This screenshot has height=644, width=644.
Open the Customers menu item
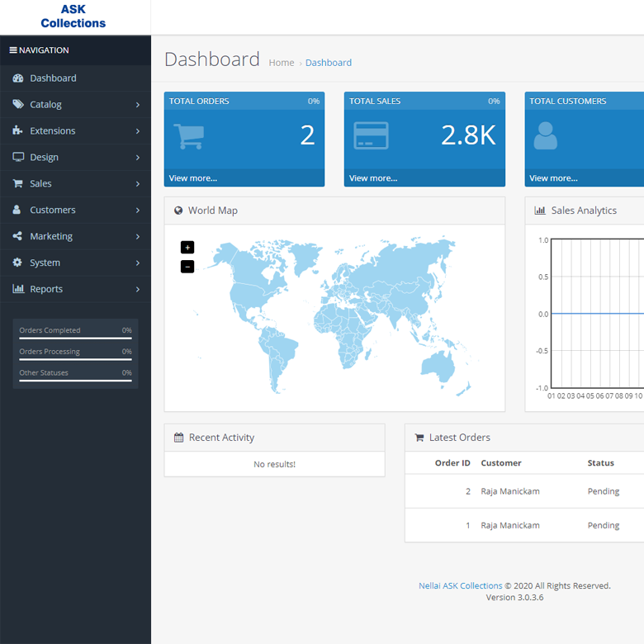(x=53, y=211)
